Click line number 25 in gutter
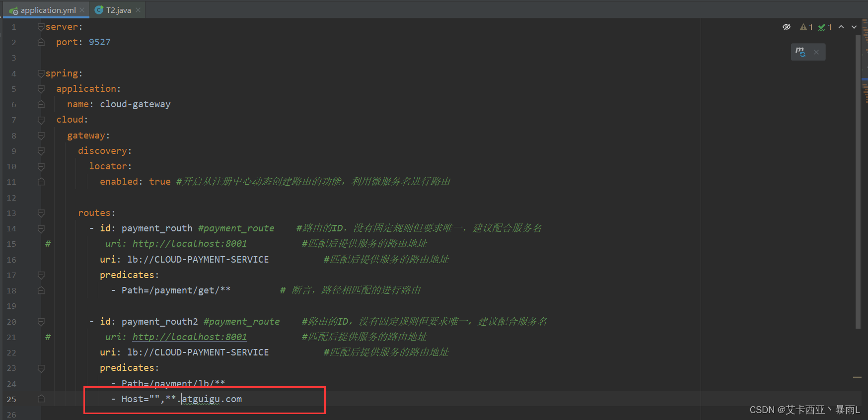 point(11,399)
